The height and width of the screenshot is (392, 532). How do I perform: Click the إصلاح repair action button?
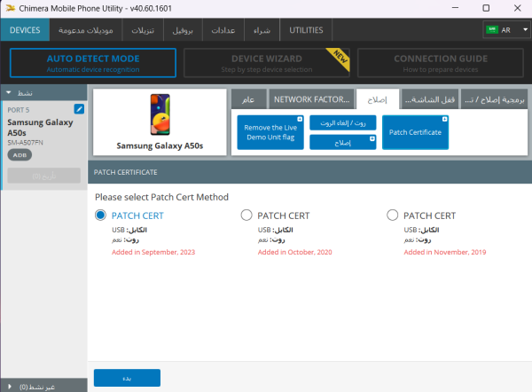tap(343, 142)
